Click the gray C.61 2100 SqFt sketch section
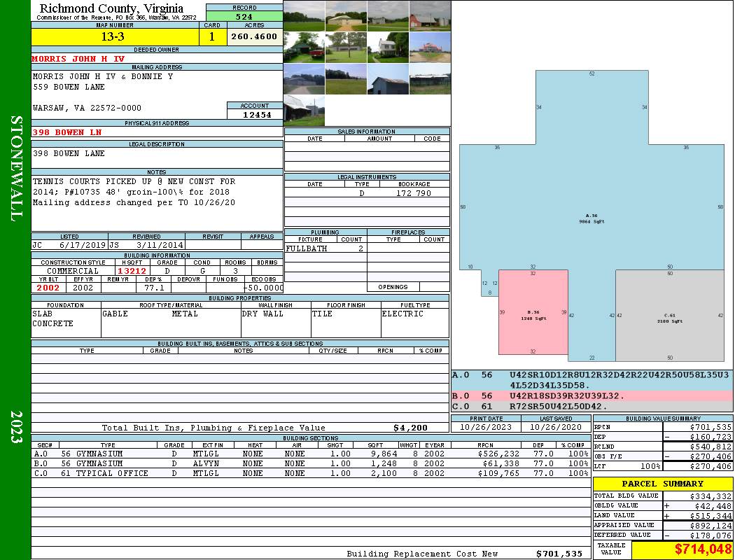Image resolution: width=735 pixels, height=560 pixels. 670,316
